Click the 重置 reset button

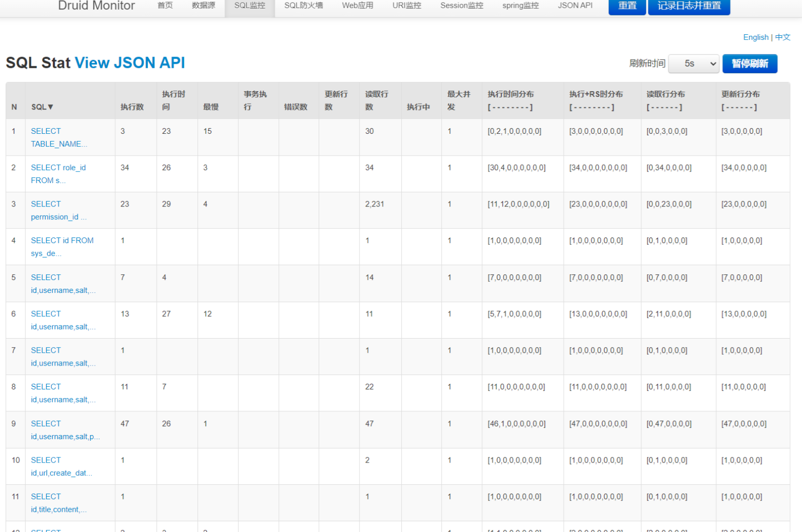click(x=627, y=6)
